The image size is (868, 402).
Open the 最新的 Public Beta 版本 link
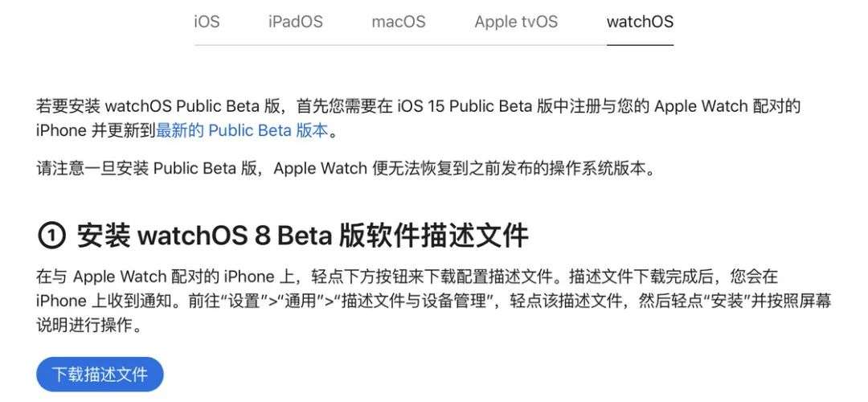(x=242, y=130)
